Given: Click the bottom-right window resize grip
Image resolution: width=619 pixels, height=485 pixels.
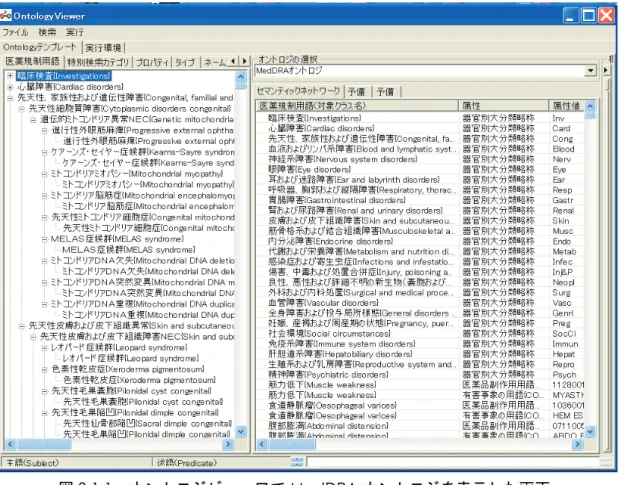Looking at the screenshot, I should coord(605,462).
